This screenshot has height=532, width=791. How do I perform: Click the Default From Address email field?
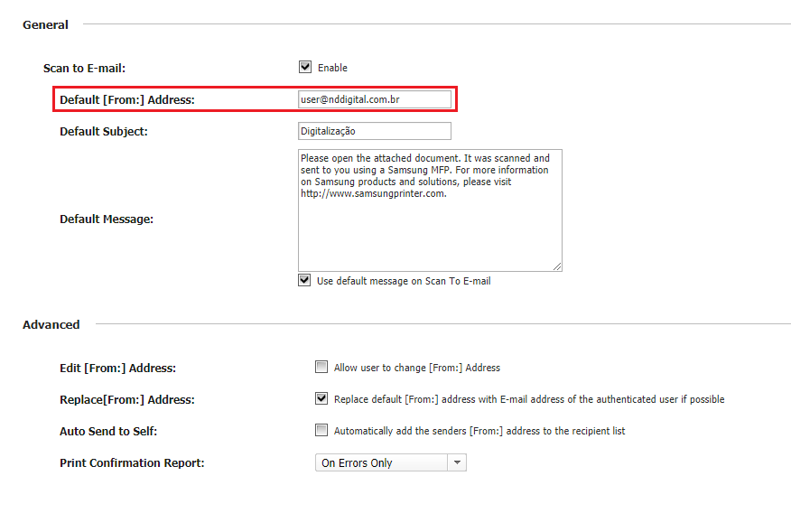[x=374, y=99]
